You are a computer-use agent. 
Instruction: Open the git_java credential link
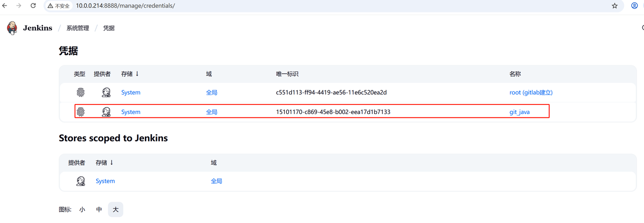(519, 112)
